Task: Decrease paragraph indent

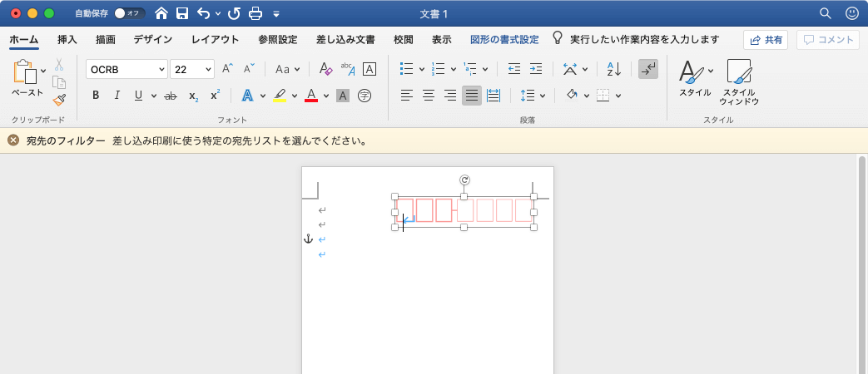Action: coord(514,69)
